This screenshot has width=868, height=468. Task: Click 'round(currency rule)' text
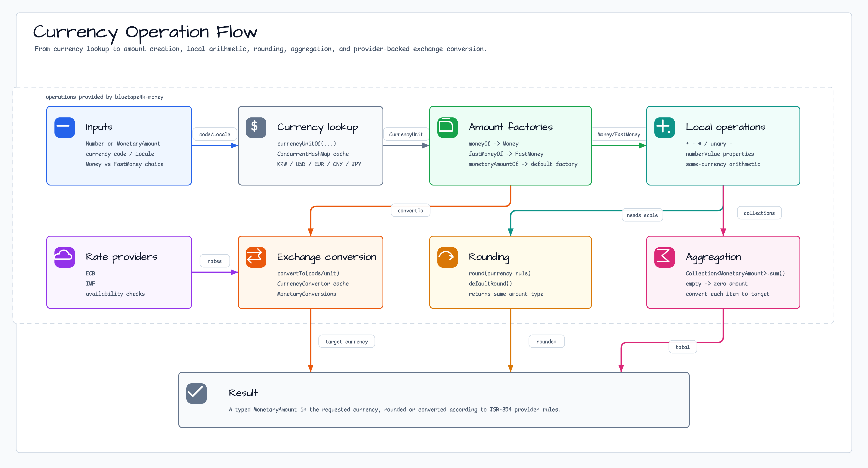point(499,273)
